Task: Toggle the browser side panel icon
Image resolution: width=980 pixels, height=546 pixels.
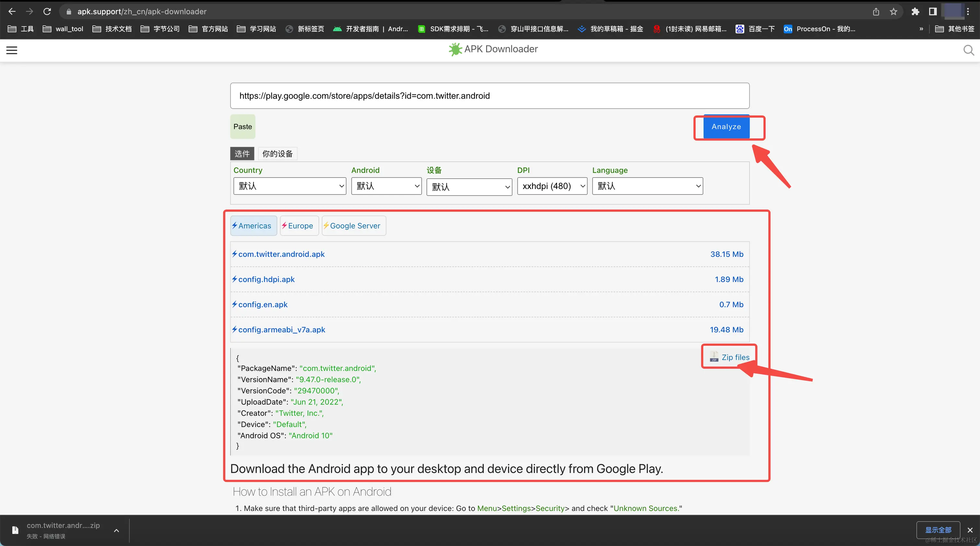Action: point(932,11)
